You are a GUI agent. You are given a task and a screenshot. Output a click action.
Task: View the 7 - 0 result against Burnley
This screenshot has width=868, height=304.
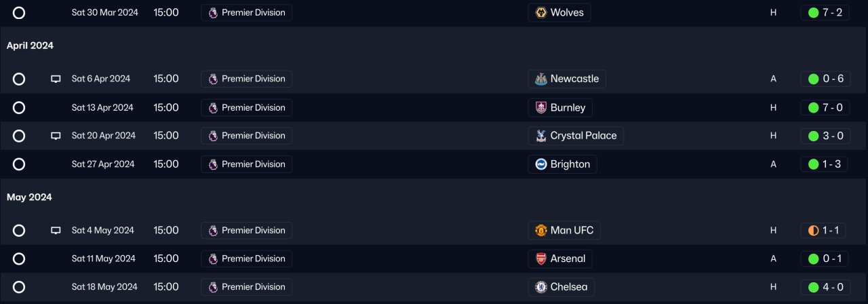pos(825,107)
